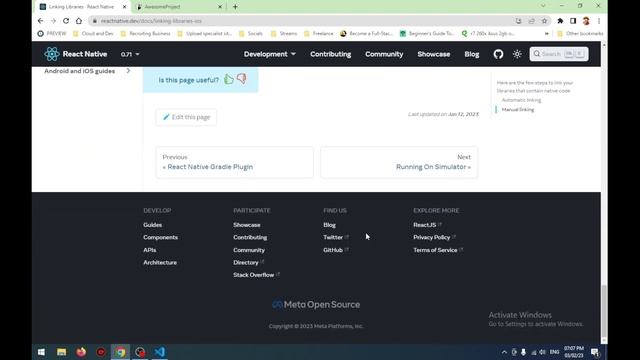
Task: Open a new browser tab with plus
Action: pyautogui.click(x=235, y=7)
